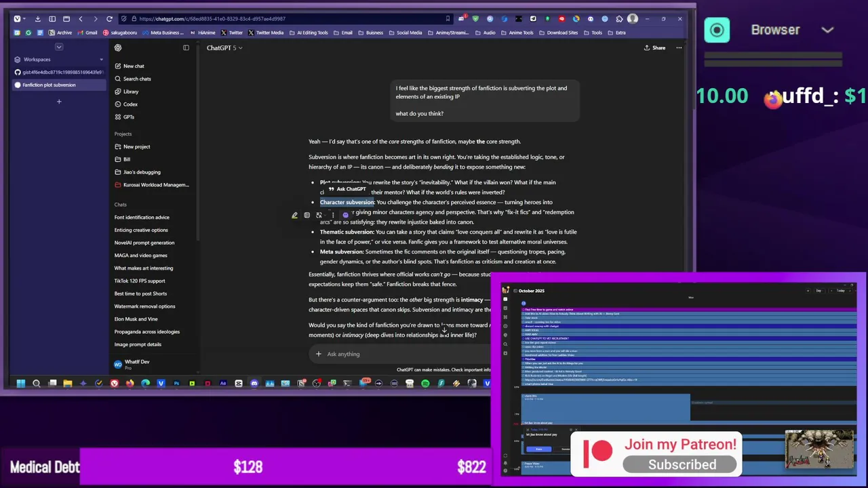Screen dimensions: 868x488
Task: Open MAGA and video games chat
Action: [140, 256]
